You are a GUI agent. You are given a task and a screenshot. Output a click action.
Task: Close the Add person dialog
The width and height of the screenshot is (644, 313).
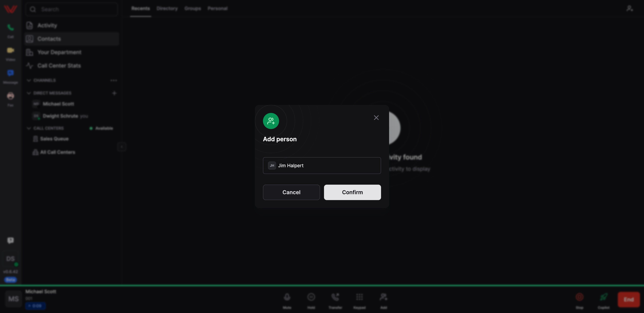[x=376, y=118]
